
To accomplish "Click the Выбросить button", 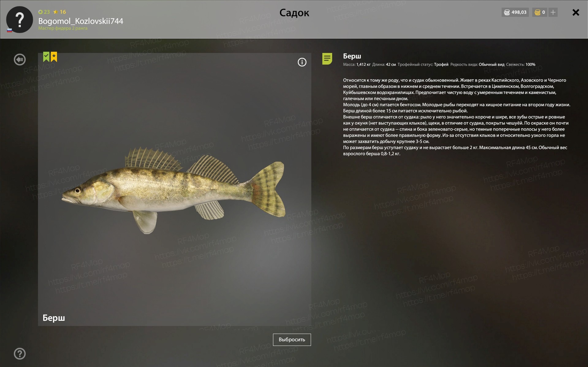I will 292,339.
